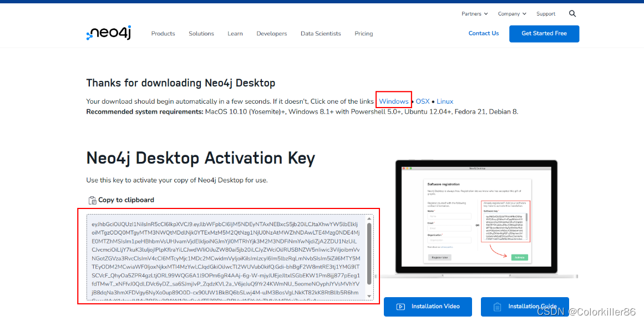
Task: Click the Thanks for downloading Neo4j Desktop heading
Action: (181, 83)
